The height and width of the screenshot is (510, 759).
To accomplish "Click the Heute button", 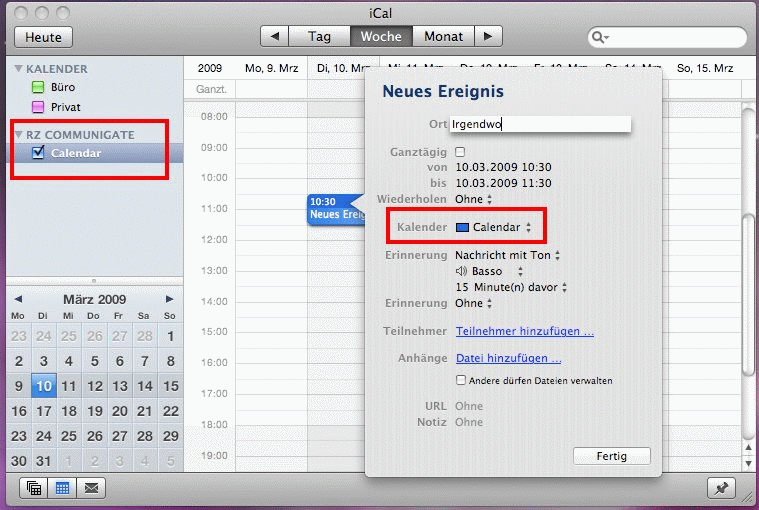I will point(44,37).
